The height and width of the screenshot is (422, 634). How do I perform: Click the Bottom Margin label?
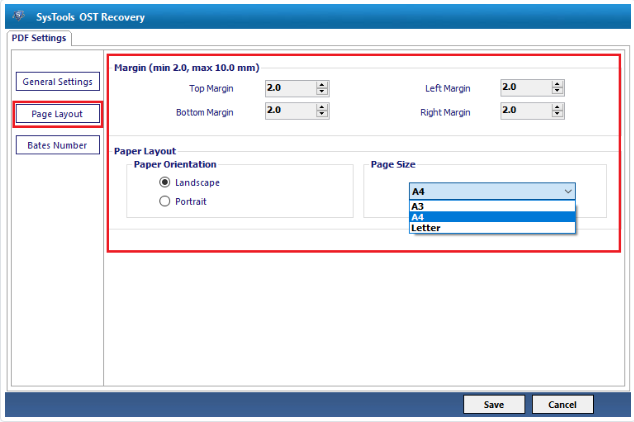[x=205, y=112]
